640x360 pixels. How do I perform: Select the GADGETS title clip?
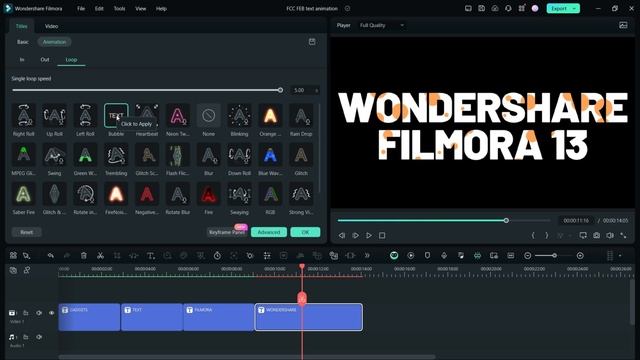89,317
